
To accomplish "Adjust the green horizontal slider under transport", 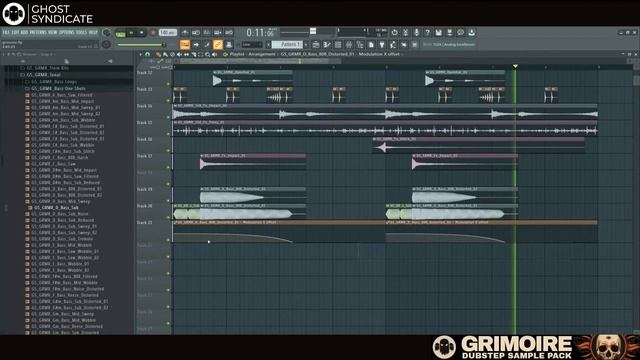I will pyautogui.click(x=141, y=45).
